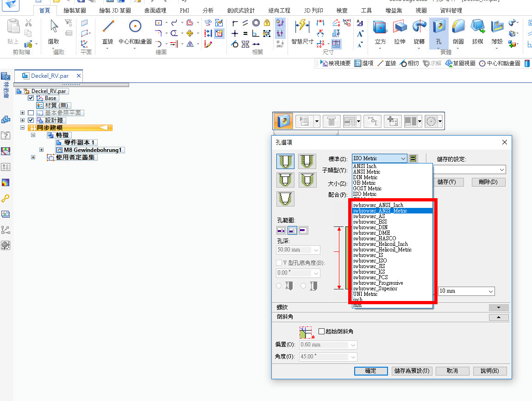Open the 資料管理 ribbon tab
Screen dimensions: 532x401
tap(451, 11)
